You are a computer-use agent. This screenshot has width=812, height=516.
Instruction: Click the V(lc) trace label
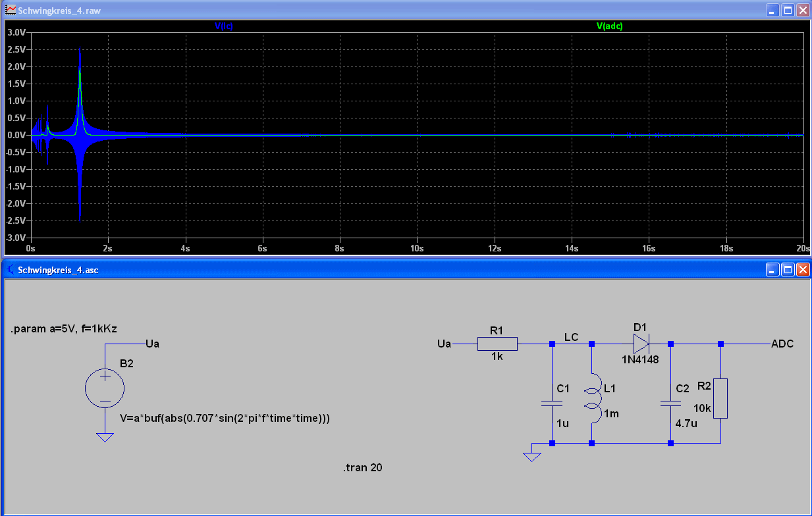pos(224,26)
